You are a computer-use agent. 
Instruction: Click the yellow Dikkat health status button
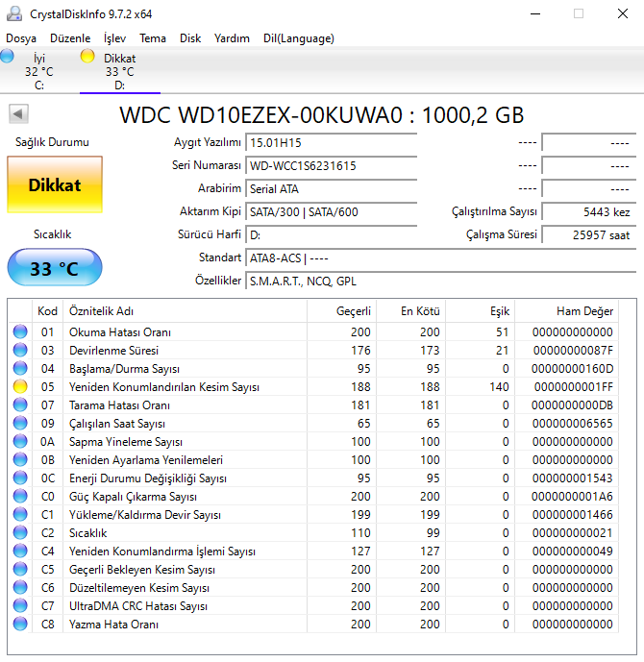[55, 184]
